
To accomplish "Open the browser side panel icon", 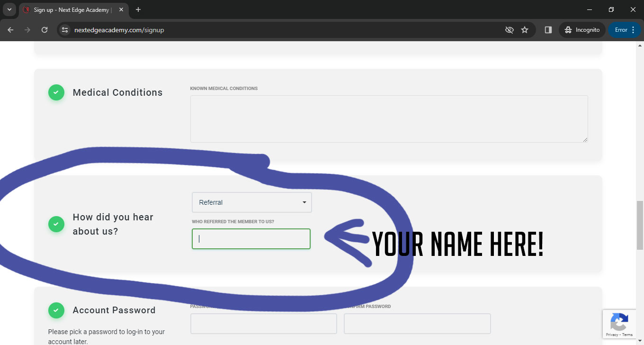I will 548,30.
